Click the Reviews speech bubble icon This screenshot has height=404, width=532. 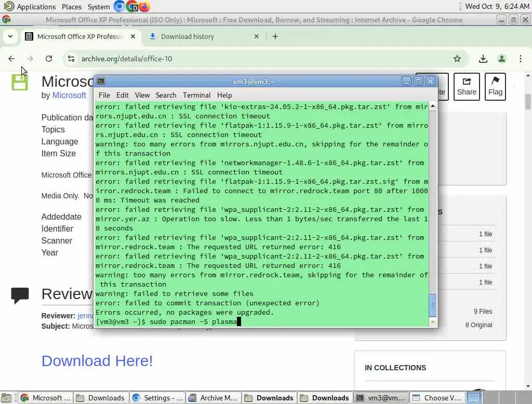point(20,295)
